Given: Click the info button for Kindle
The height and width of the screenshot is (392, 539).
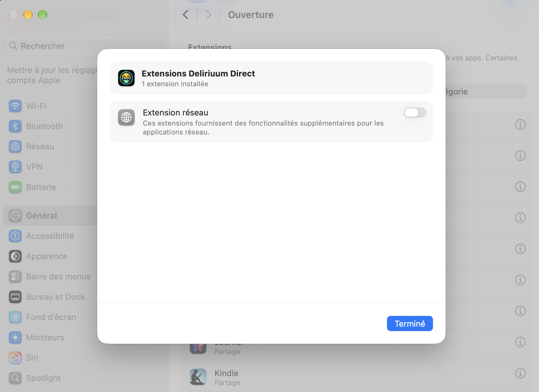Looking at the screenshot, I should click(x=520, y=373).
